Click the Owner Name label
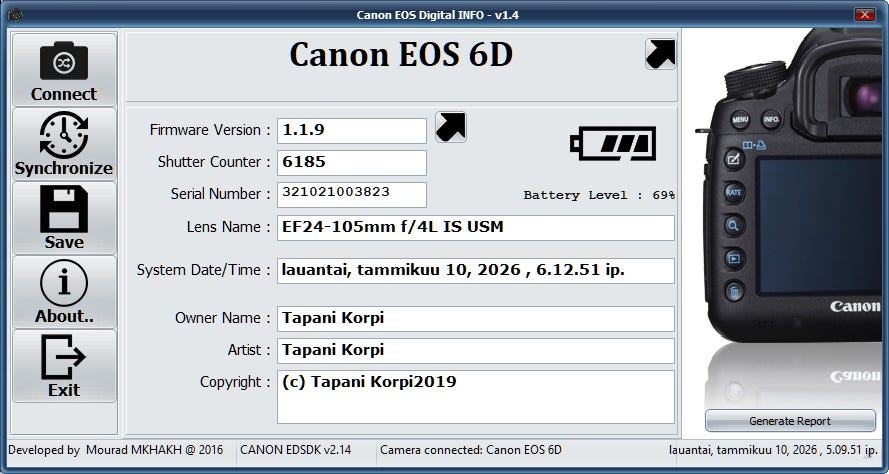The height and width of the screenshot is (474, 889). pyautogui.click(x=223, y=318)
